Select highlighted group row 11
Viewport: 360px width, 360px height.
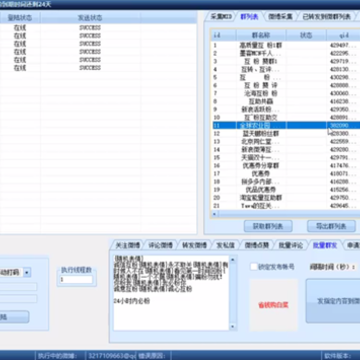tap(286, 125)
